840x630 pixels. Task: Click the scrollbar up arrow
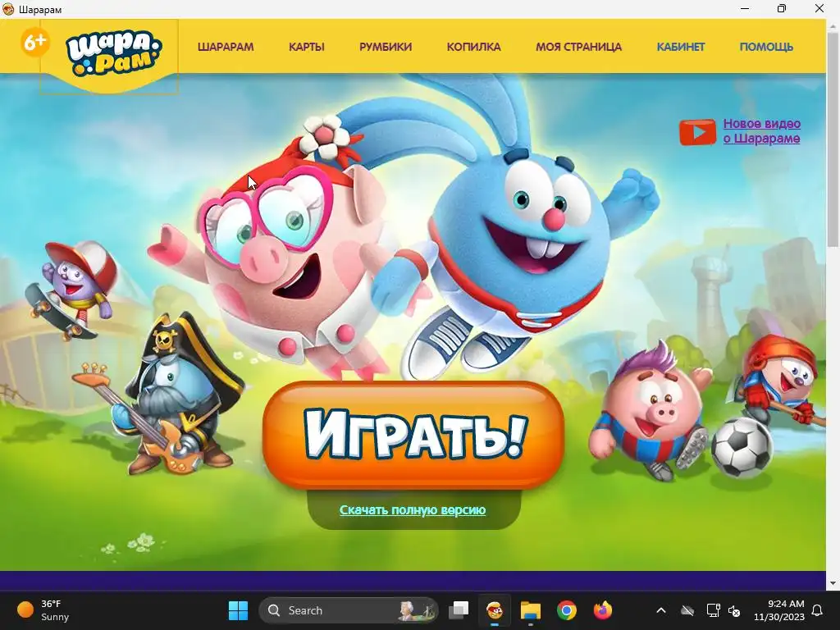click(833, 25)
